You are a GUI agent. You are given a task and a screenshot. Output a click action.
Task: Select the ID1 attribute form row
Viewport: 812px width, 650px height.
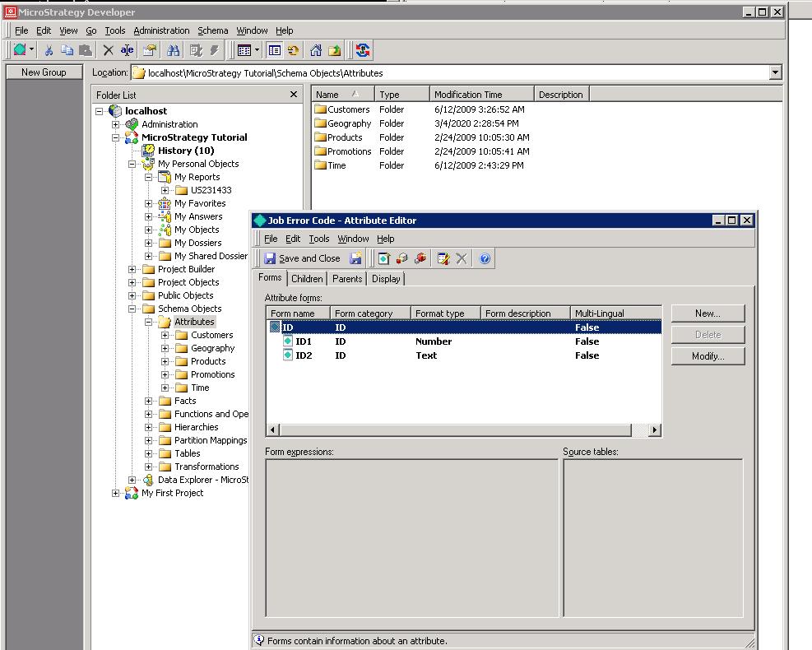463,341
